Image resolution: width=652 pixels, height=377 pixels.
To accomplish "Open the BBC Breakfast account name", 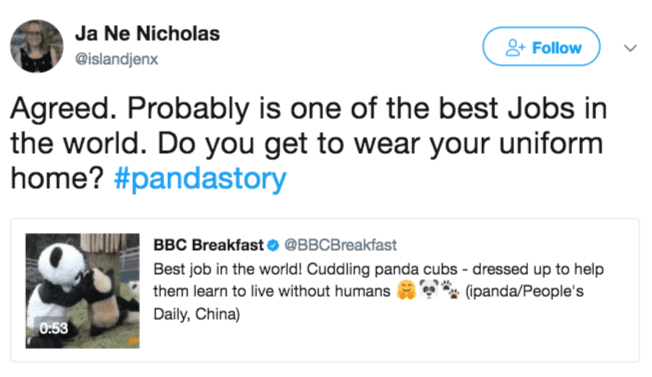I will (x=208, y=245).
